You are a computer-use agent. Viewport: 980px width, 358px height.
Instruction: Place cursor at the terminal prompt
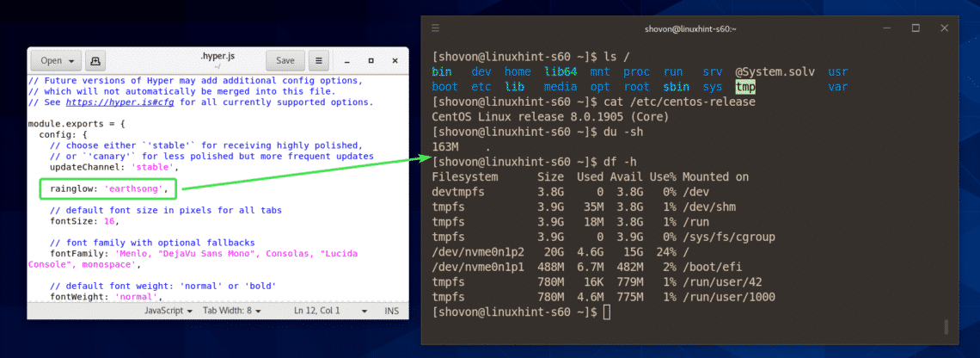607,312
